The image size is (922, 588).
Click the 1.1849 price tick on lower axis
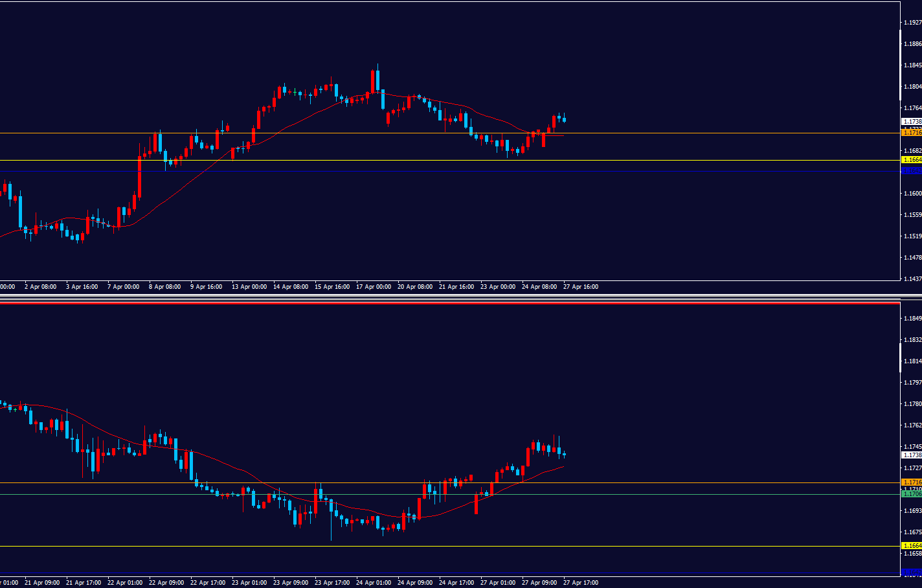pos(912,319)
